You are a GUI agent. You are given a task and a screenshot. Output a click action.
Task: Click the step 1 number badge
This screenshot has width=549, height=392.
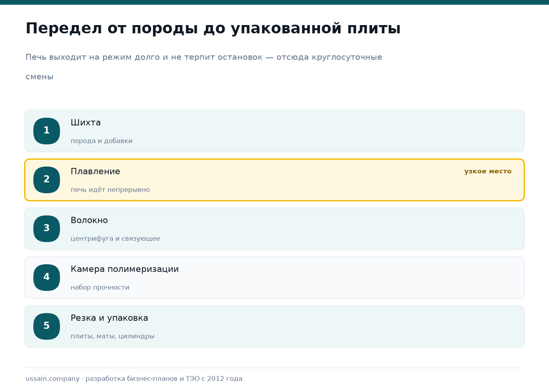[x=47, y=131]
